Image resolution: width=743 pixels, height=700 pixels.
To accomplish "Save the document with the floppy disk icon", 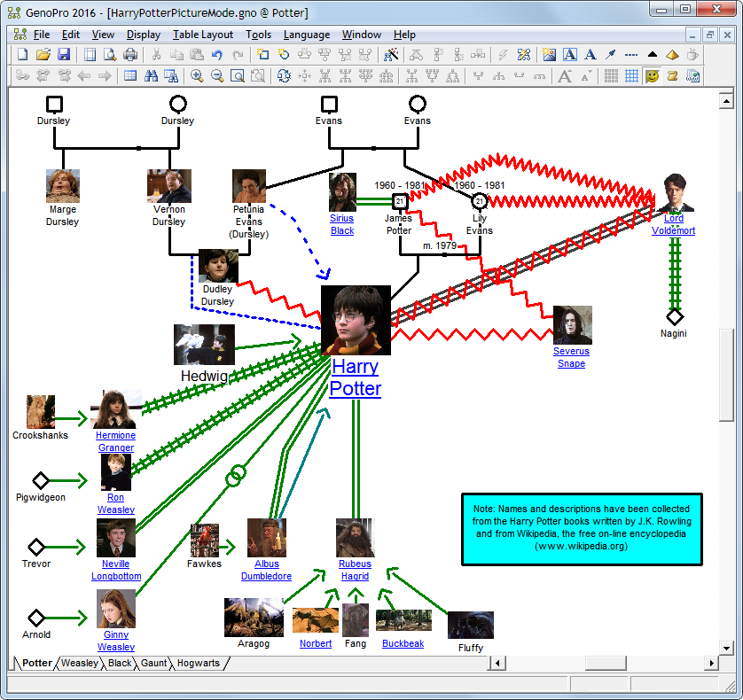I will coord(64,55).
